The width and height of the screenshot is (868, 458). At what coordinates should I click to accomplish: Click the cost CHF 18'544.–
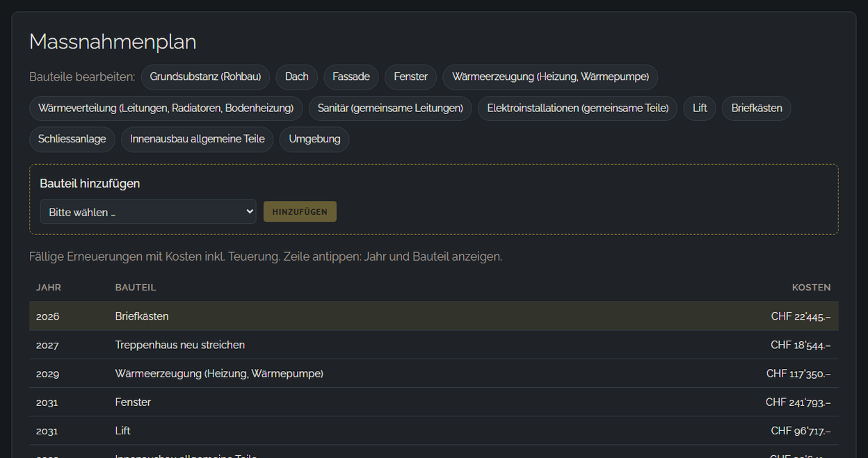(801, 345)
